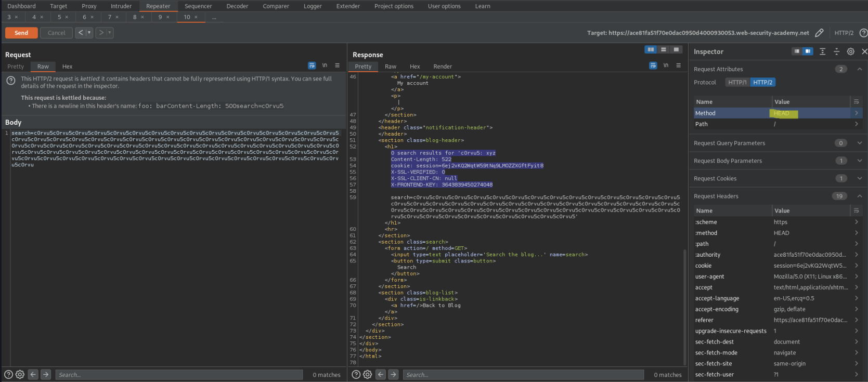This screenshot has width=868, height=382.
Task: Click the kettled message help icon
Action: pos(10,81)
